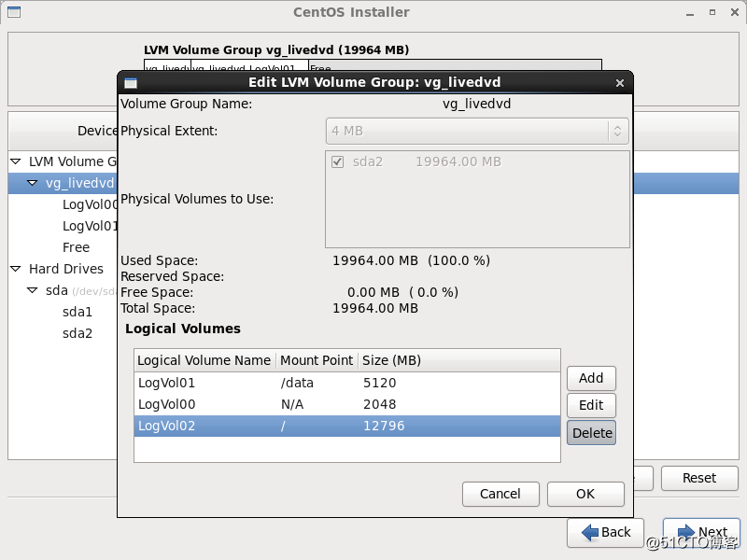
Task: Click Edit logical volume button
Action: pyautogui.click(x=591, y=405)
